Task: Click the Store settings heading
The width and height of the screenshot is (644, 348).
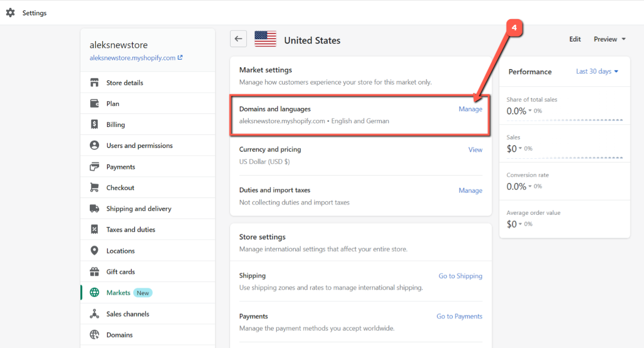Action: (262, 237)
